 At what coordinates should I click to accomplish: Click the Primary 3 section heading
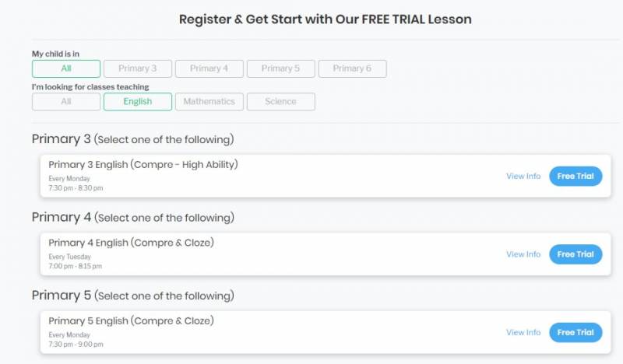tap(61, 139)
